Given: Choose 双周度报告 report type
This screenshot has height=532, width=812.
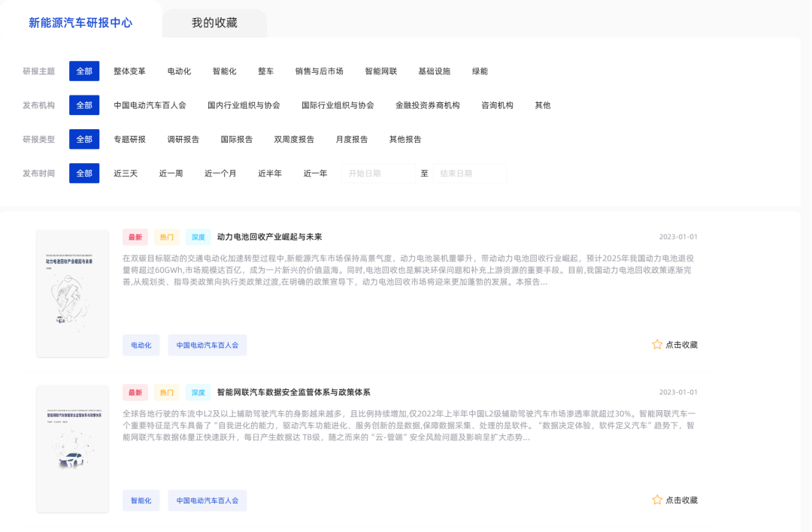Looking at the screenshot, I should (294, 140).
